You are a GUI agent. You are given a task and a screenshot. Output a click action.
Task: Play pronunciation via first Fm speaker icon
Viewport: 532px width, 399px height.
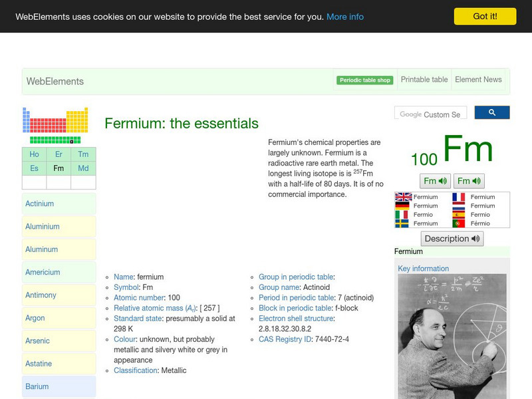436,181
